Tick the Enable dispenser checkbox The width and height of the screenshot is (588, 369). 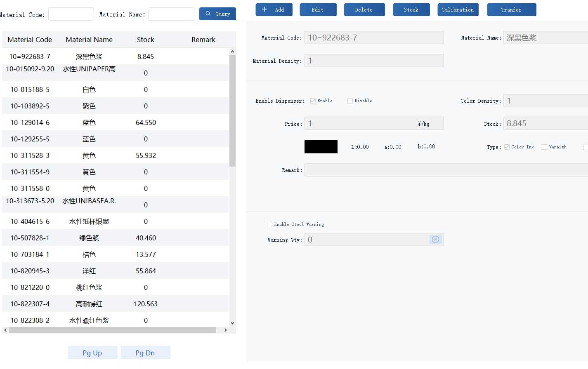pos(313,101)
